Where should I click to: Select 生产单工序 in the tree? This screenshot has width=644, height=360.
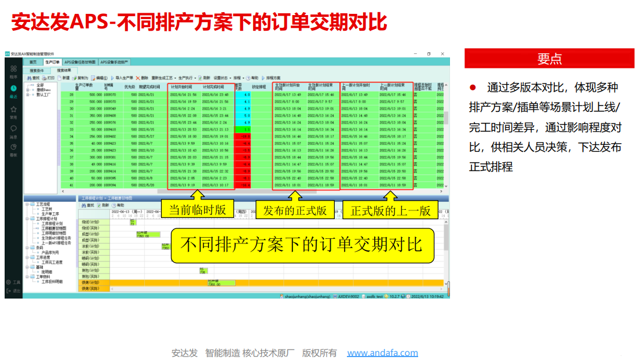[x=50, y=214]
